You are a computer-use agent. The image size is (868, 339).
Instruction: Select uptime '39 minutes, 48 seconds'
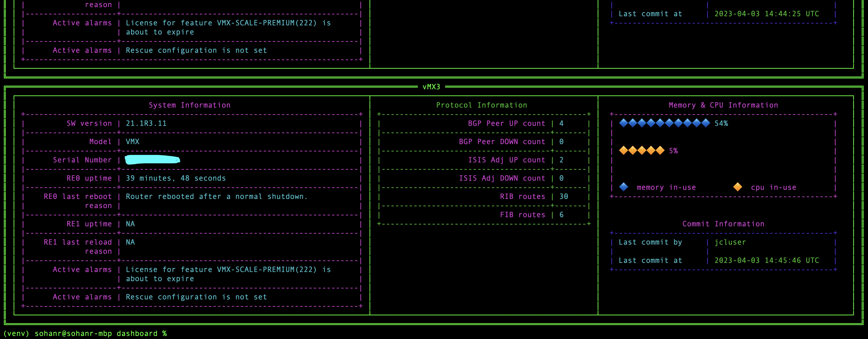176,178
